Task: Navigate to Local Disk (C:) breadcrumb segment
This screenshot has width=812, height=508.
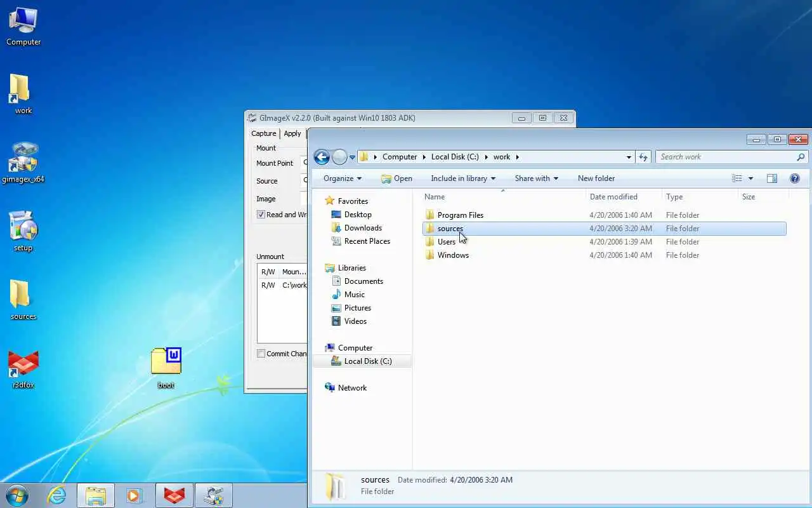Action: 455,157
